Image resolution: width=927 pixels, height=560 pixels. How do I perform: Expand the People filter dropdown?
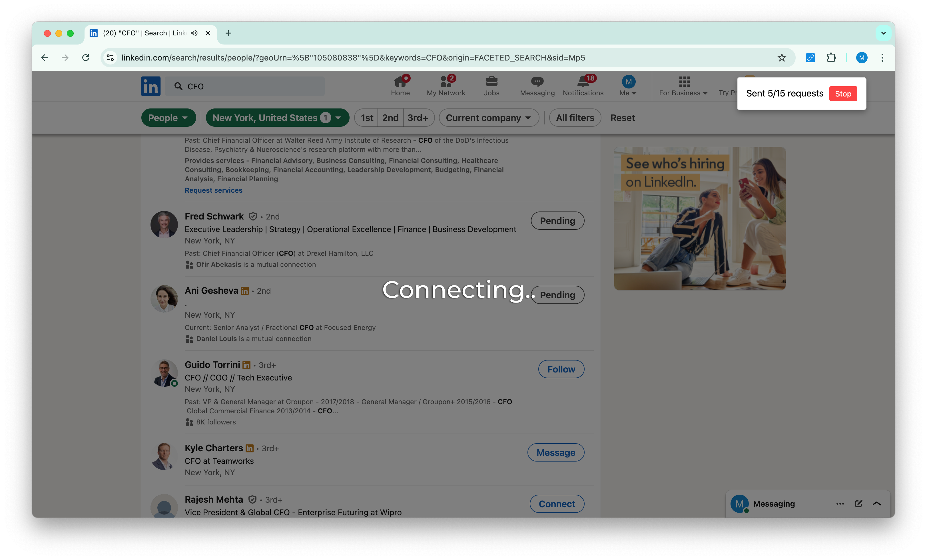click(x=168, y=118)
